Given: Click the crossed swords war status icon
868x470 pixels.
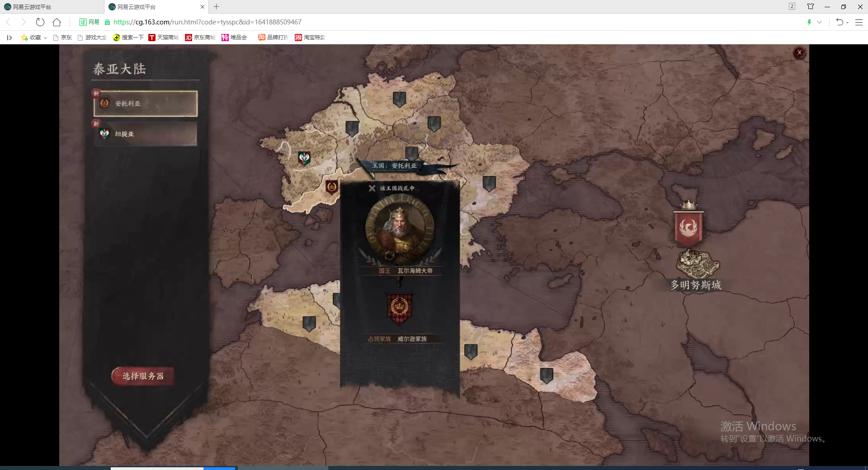Looking at the screenshot, I should tap(372, 188).
